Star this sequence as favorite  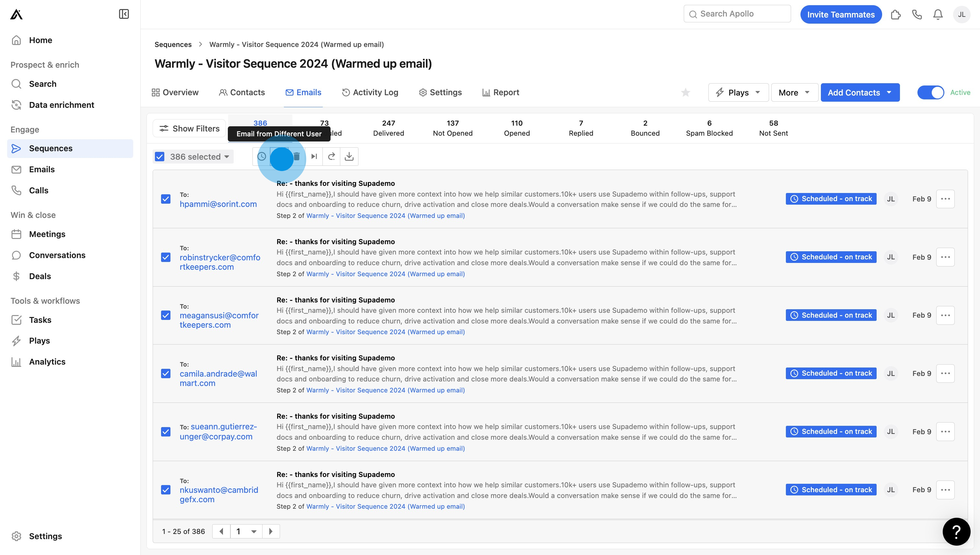tap(685, 93)
